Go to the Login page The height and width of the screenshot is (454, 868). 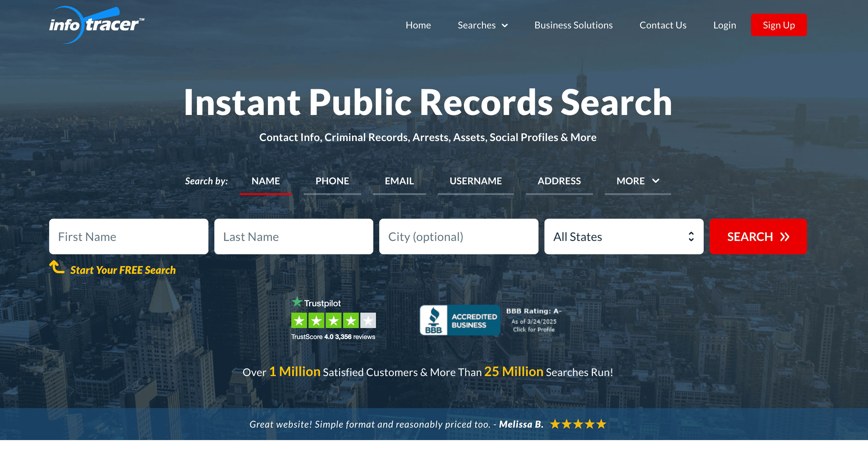pyautogui.click(x=724, y=25)
